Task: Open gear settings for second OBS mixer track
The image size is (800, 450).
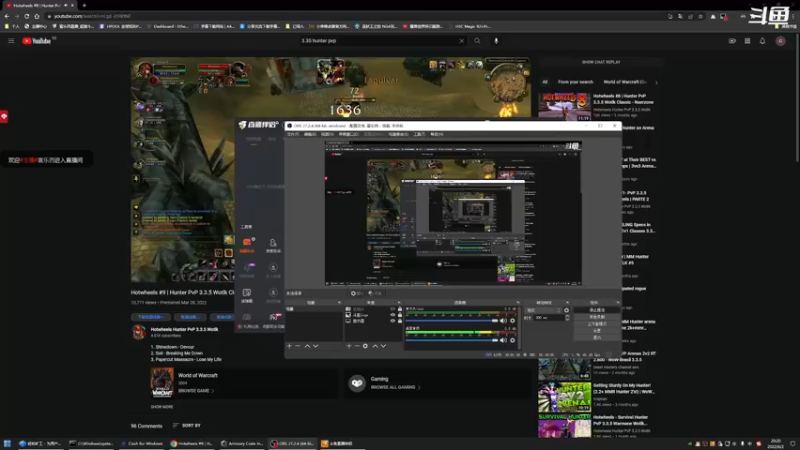Action: [513, 340]
